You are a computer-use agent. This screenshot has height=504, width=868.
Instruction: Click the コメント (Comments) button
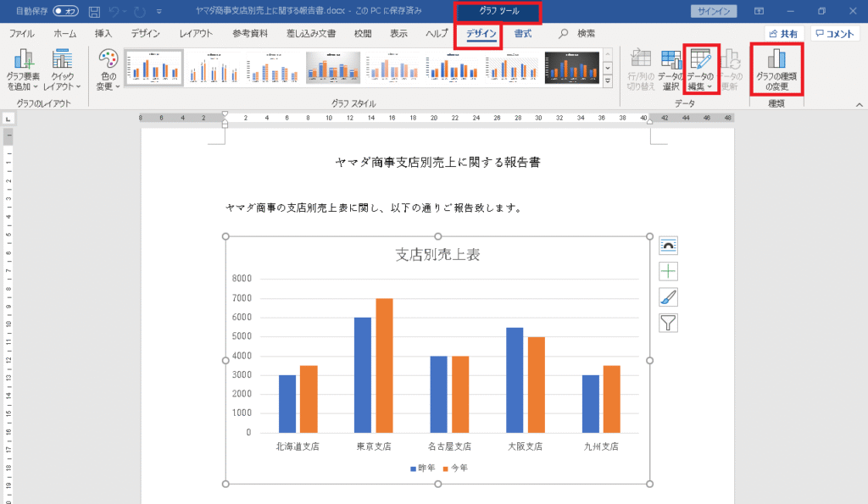point(835,33)
